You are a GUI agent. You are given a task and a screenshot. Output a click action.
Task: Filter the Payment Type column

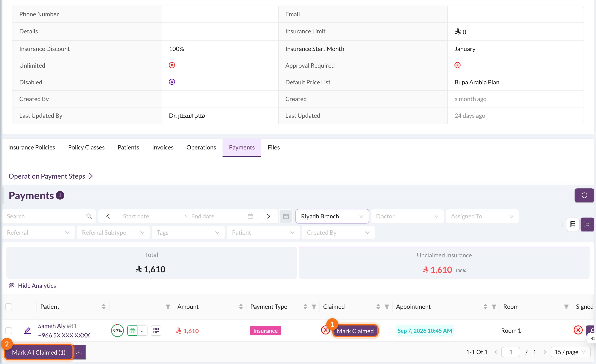(314, 307)
